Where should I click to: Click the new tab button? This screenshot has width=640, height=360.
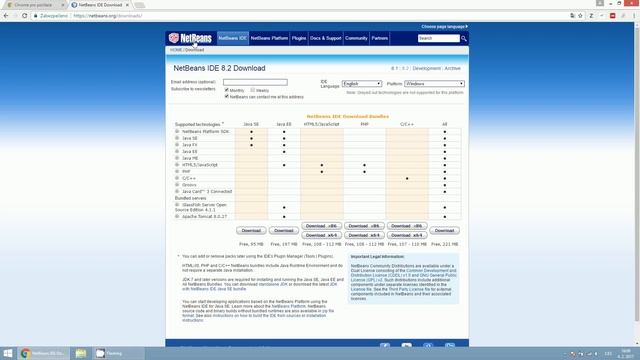(x=140, y=5)
